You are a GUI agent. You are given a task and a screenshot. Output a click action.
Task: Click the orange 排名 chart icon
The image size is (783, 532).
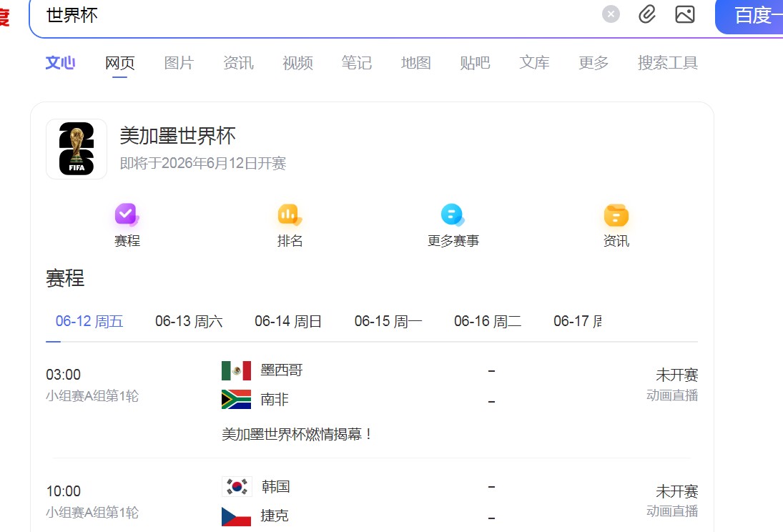click(x=290, y=215)
